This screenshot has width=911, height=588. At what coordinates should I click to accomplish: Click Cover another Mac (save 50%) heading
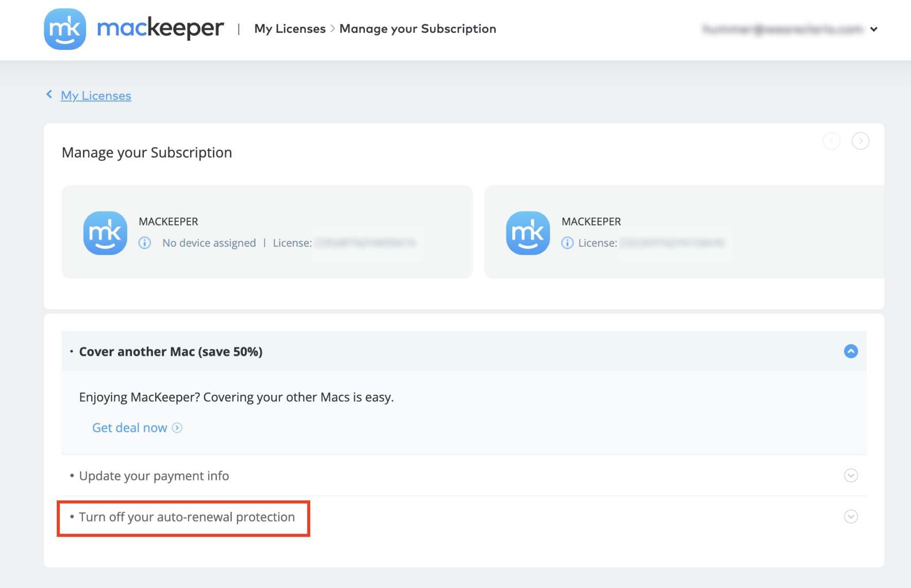171,352
